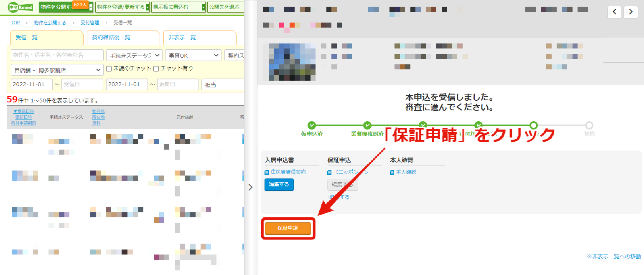Collapse the detail panel with chevron handle
The width and height of the screenshot is (644, 275).
click(250, 187)
